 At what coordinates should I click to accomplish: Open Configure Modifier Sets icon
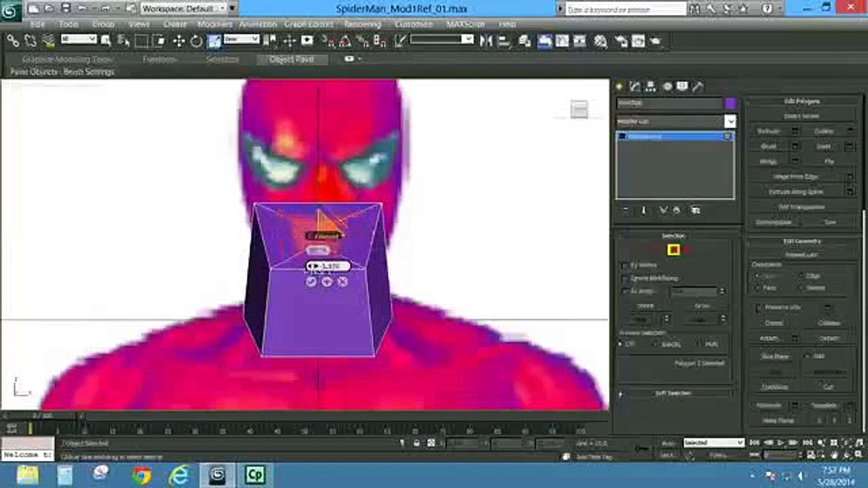[695, 210]
